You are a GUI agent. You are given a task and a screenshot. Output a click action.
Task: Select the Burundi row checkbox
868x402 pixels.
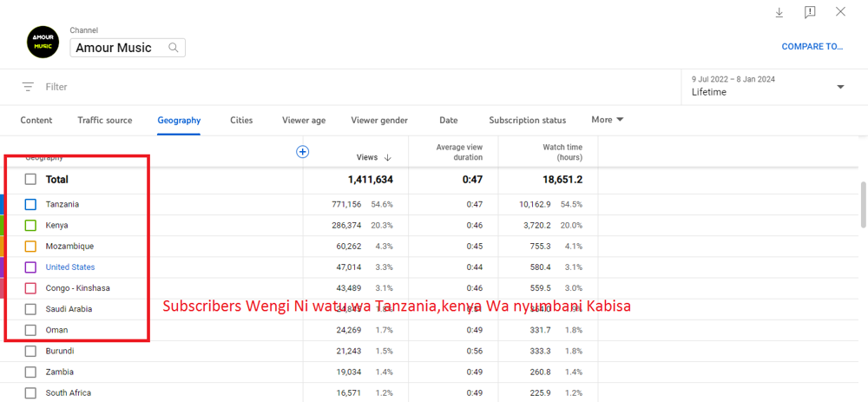tap(30, 351)
